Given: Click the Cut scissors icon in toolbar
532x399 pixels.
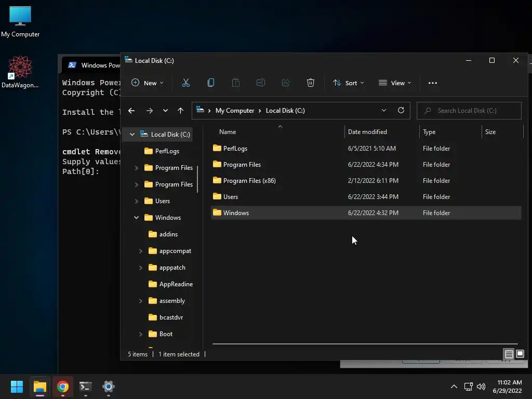Looking at the screenshot, I should 186,83.
